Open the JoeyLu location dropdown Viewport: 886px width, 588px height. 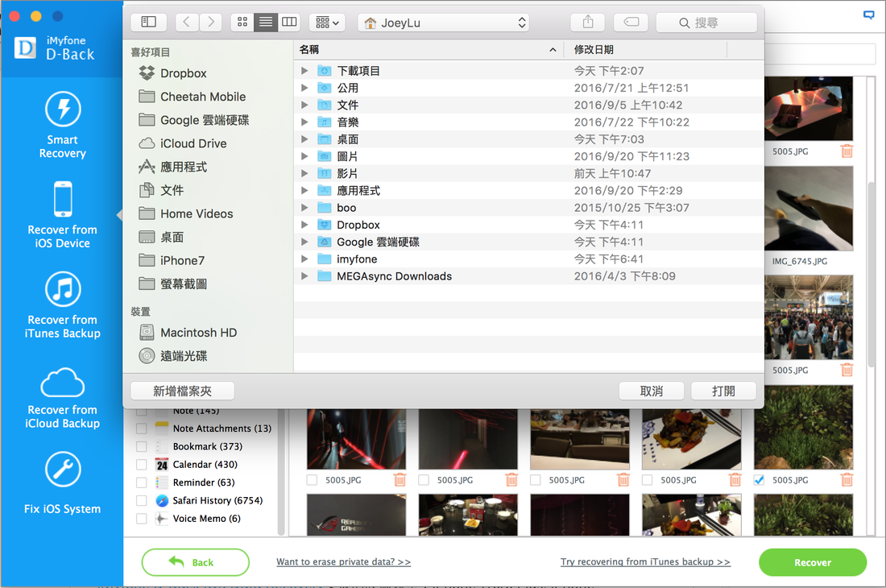[x=444, y=23]
